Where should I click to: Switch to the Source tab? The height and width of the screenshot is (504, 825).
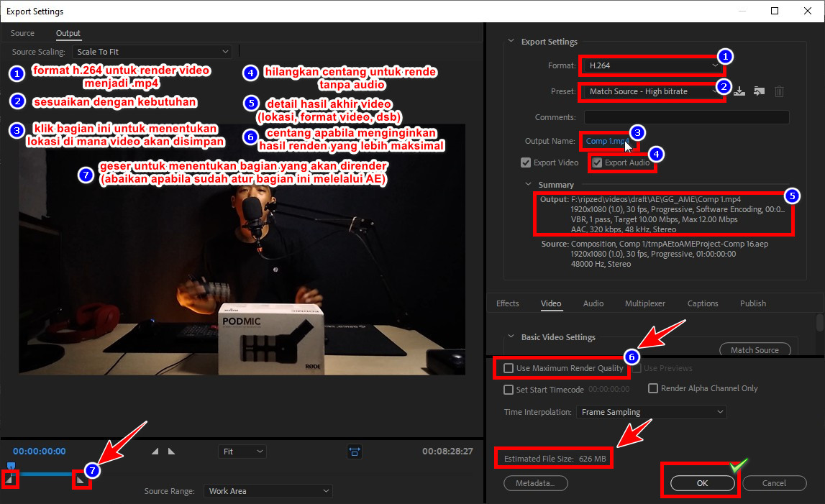pyautogui.click(x=22, y=33)
